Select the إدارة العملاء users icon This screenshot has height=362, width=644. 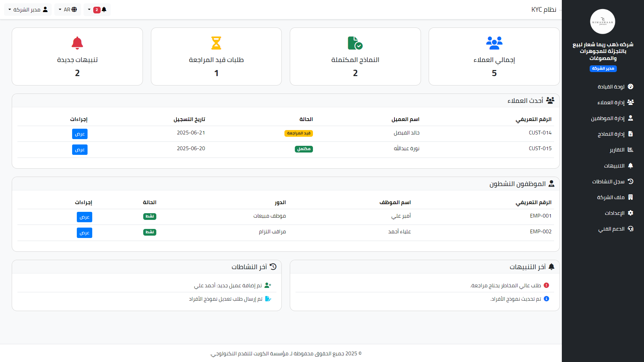(631, 102)
